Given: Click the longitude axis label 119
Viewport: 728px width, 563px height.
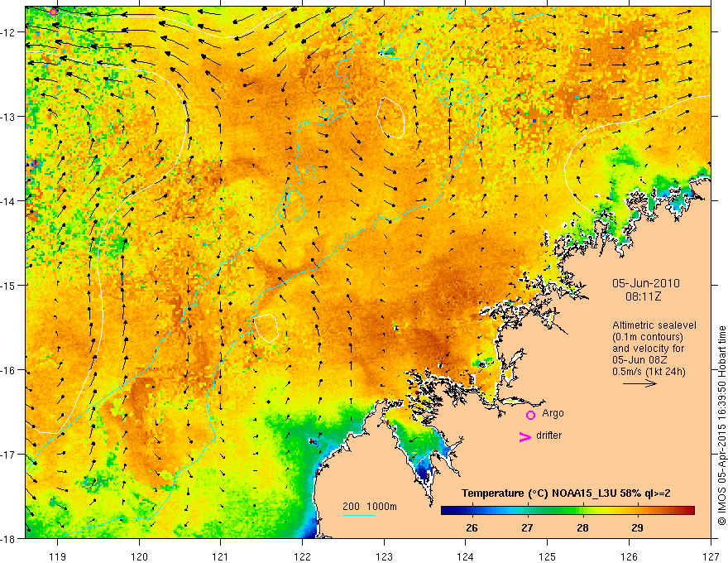Looking at the screenshot, I should pyautogui.click(x=57, y=557).
